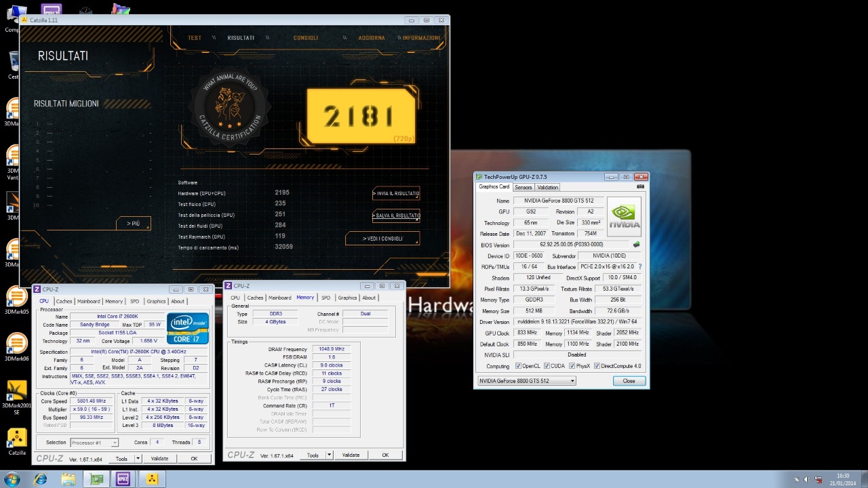
Task: Switch to the Validation tab in GPU-Z
Action: (x=547, y=187)
